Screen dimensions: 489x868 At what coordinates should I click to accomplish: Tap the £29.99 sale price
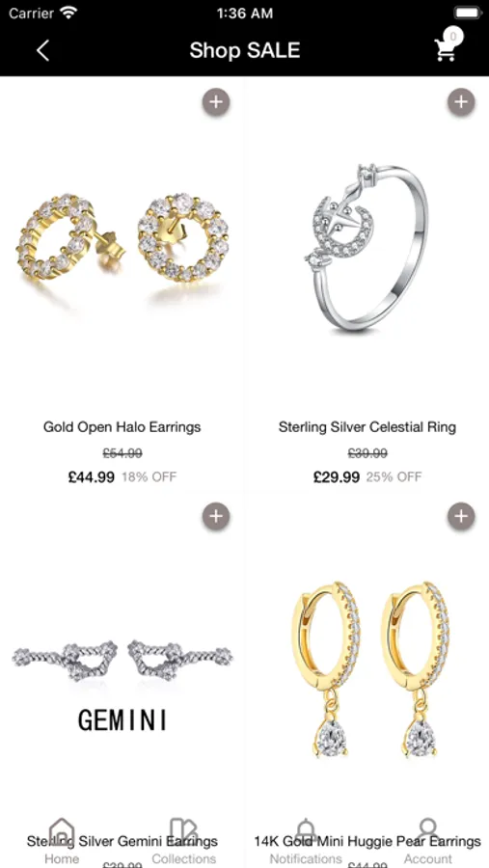[337, 476]
